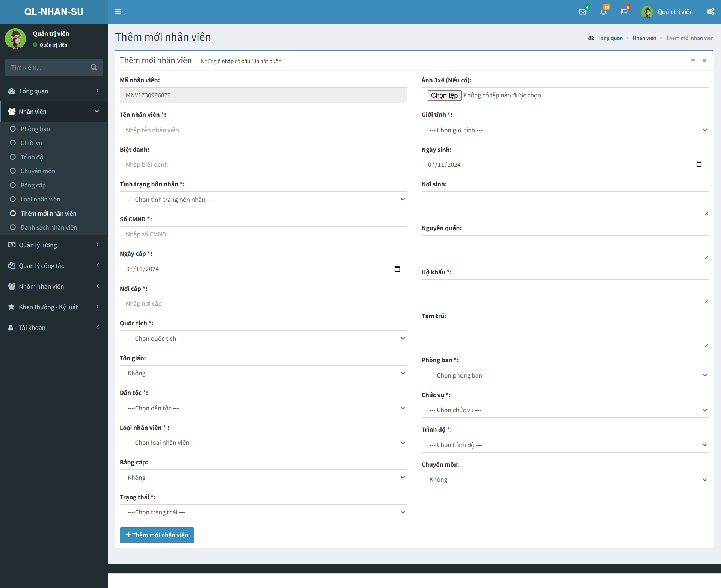721x588 pixels.
Task: Select the Giới tính dropdown option
Action: pyautogui.click(x=565, y=130)
